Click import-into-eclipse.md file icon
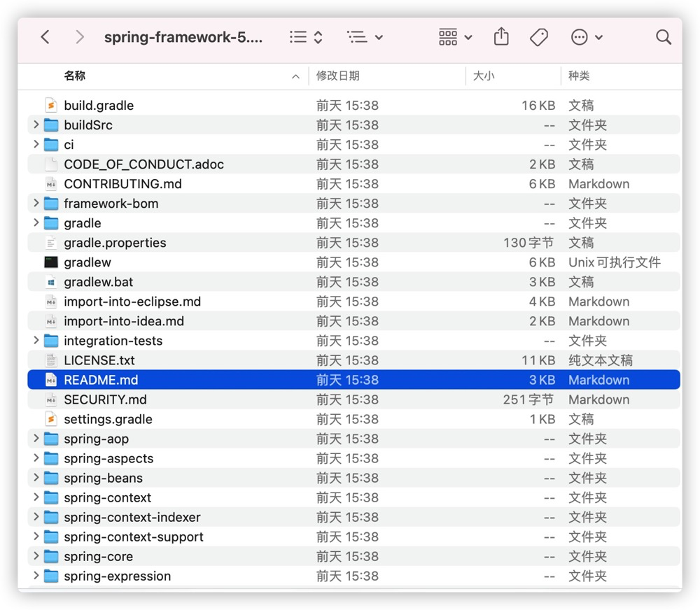The height and width of the screenshot is (610, 700). point(51,302)
